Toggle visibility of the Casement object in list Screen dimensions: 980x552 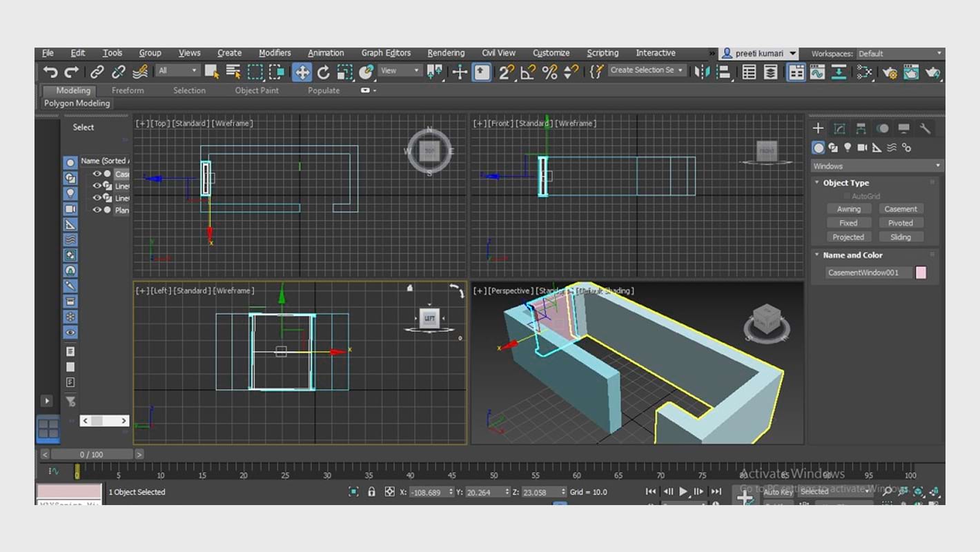[x=97, y=174]
